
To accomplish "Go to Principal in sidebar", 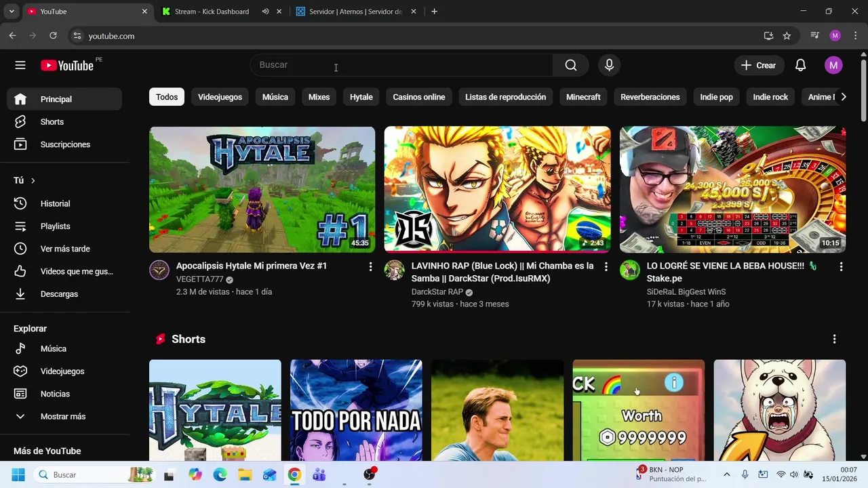I will point(64,99).
